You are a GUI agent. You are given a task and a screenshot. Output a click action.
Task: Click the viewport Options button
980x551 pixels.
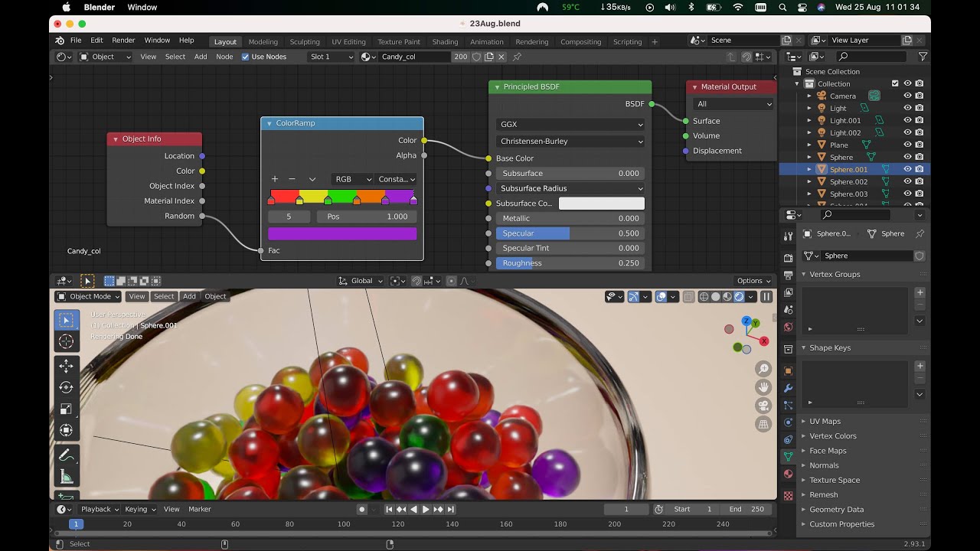click(753, 281)
